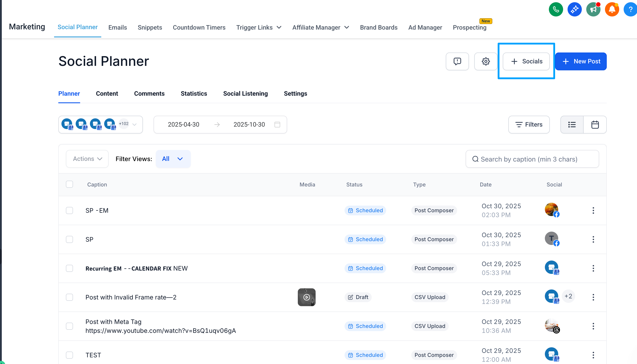
Task: Open the Brand Boards menu item
Action: point(378,27)
